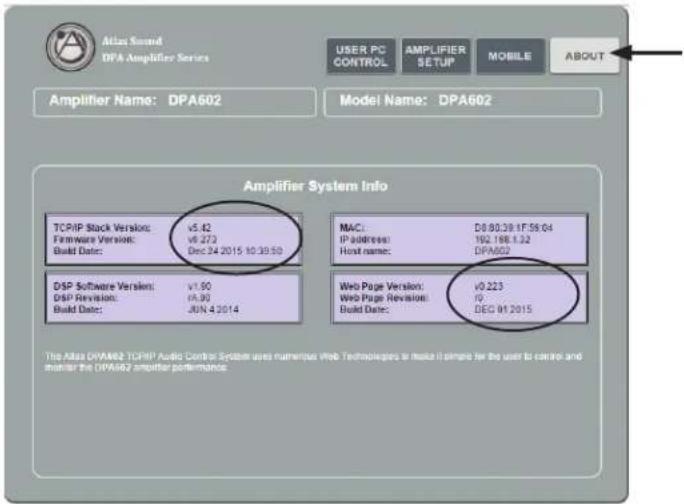The image size is (684, 504).
Task: Click the TCP/IP Stack Version label
Action: point(102,228)
